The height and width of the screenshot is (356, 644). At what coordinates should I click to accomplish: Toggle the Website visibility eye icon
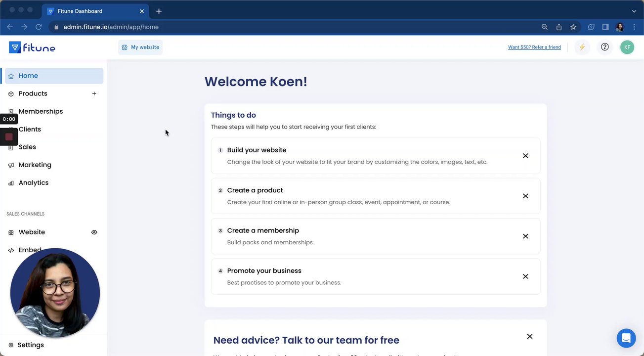[94, 232]
